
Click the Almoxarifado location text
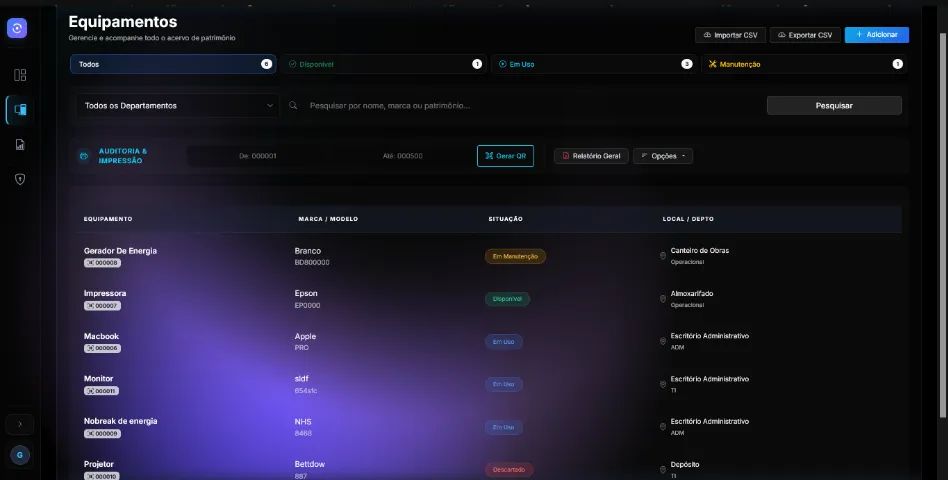click(692, 293)
